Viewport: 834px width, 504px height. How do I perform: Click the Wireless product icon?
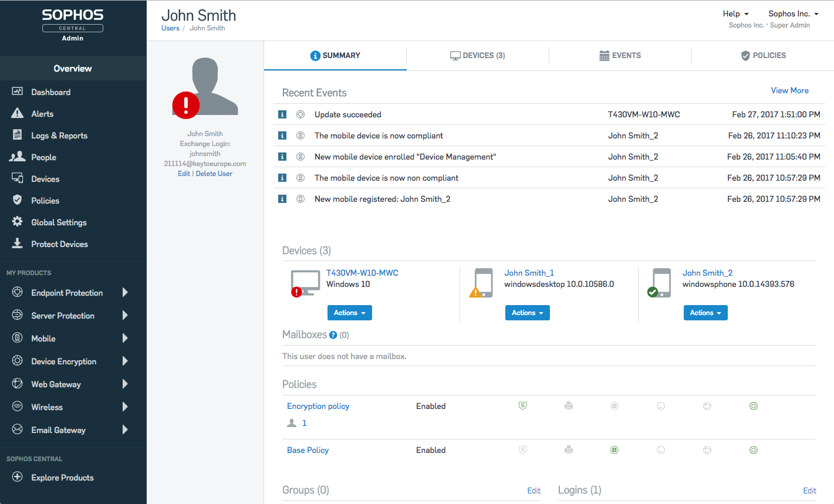pos(18,407)
